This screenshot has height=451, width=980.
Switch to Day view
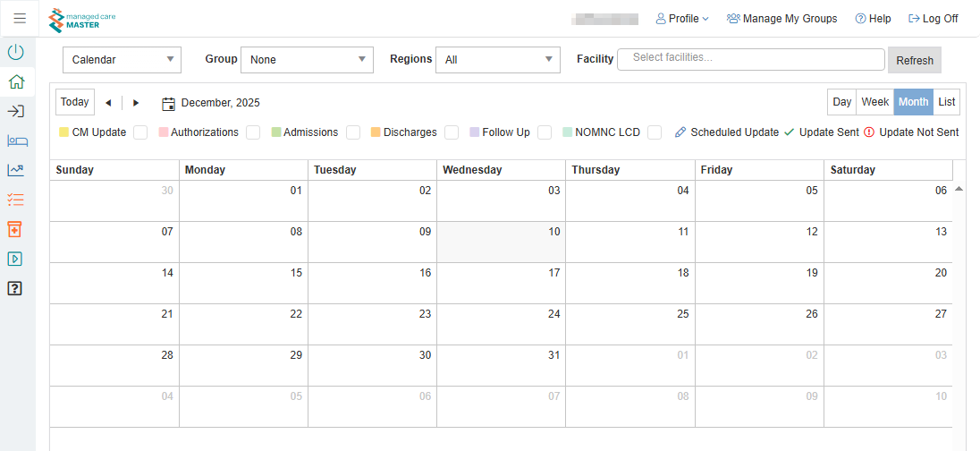click(x=842, y=102)
